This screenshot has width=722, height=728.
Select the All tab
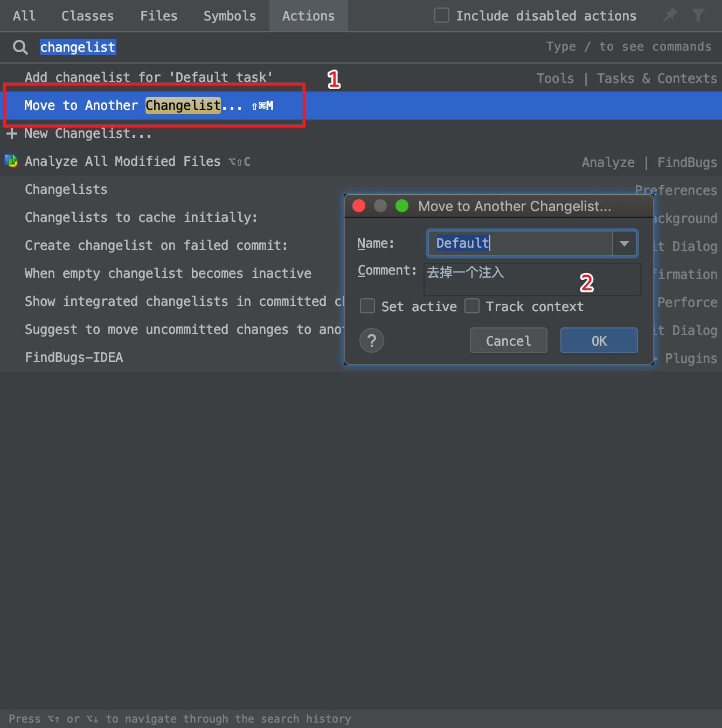click(x=24, y=16)
